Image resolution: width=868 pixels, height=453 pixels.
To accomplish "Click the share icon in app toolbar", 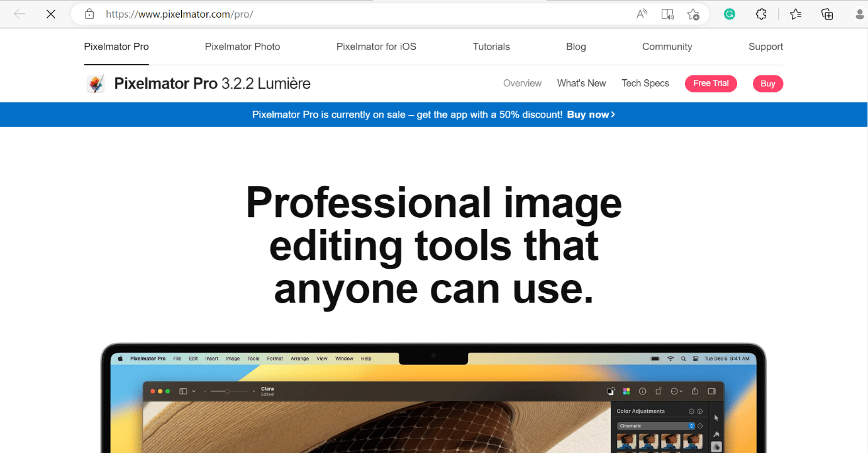I will 694,391.
